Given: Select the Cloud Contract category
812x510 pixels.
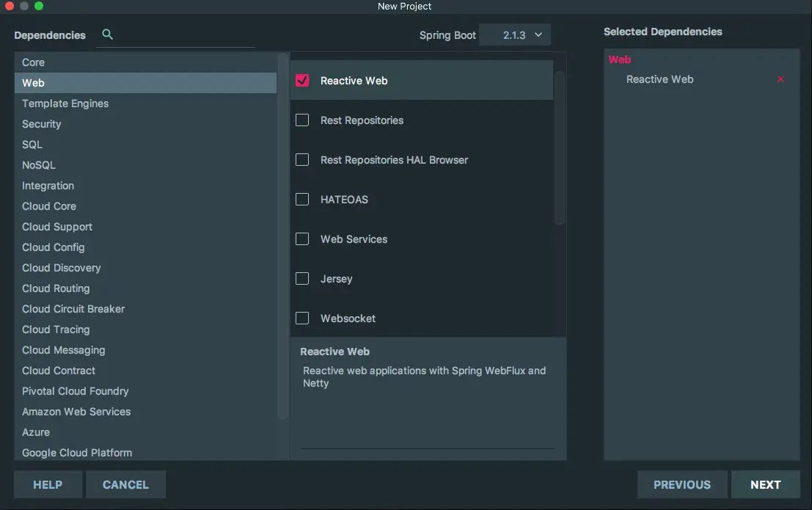Looking at the screenshot, I should tap(145, 371).
